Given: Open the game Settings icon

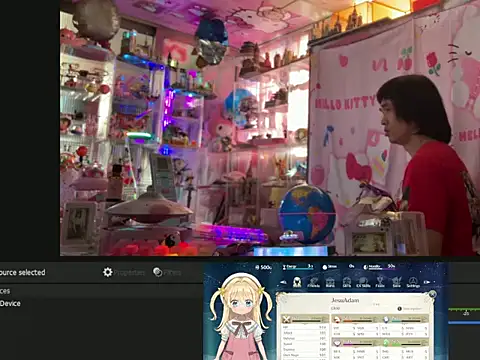Looking at the screenshot, I should [413, 282].
